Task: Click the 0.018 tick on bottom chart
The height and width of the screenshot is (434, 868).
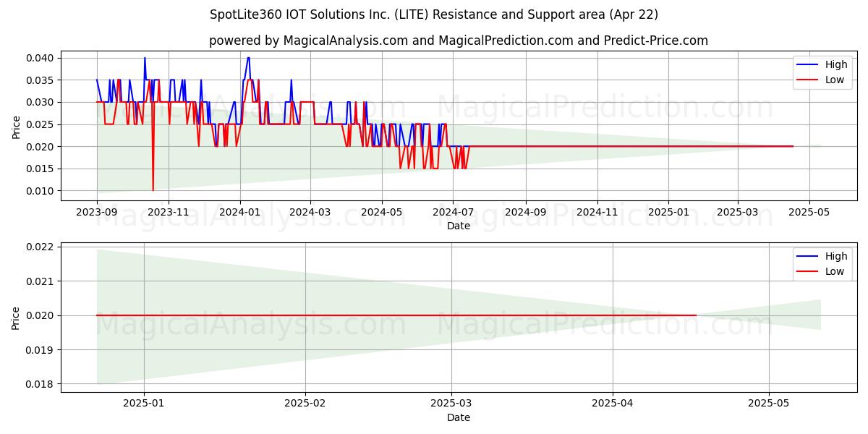Action: coord(40,384)
